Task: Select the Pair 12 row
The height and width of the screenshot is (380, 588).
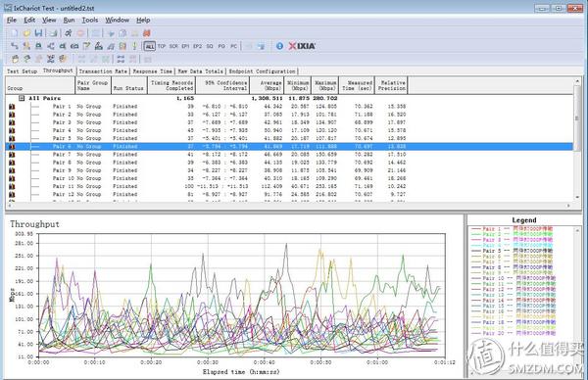Action: (289, 195)
